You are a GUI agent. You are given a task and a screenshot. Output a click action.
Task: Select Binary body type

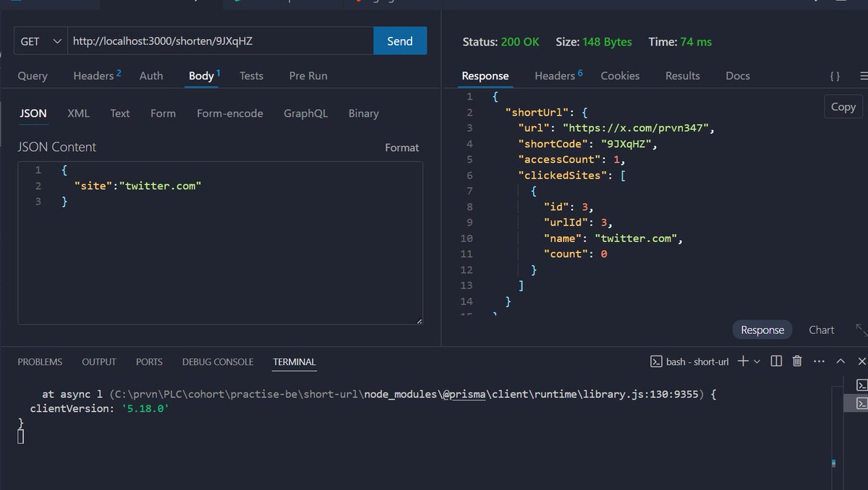(x=363, y=113)
